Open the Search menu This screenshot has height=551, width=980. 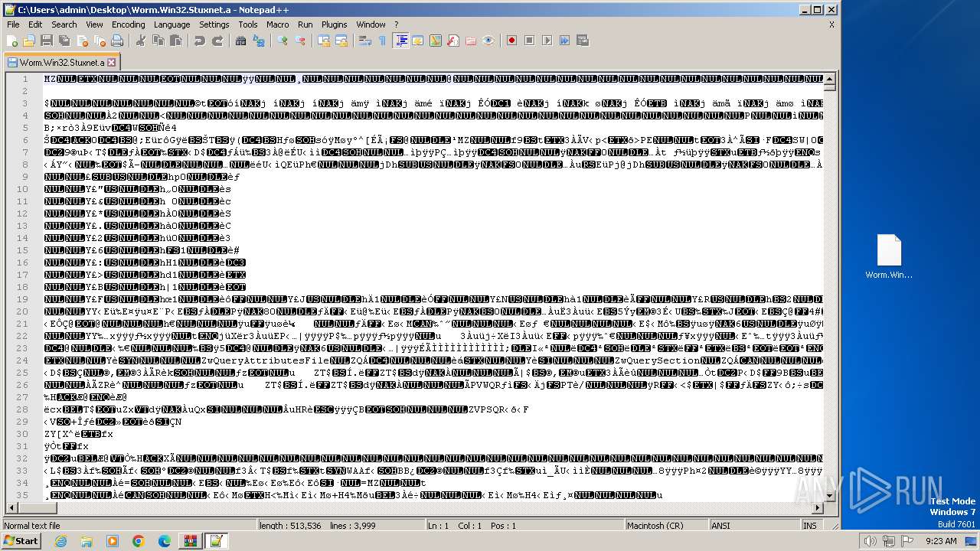pos(64,24)
